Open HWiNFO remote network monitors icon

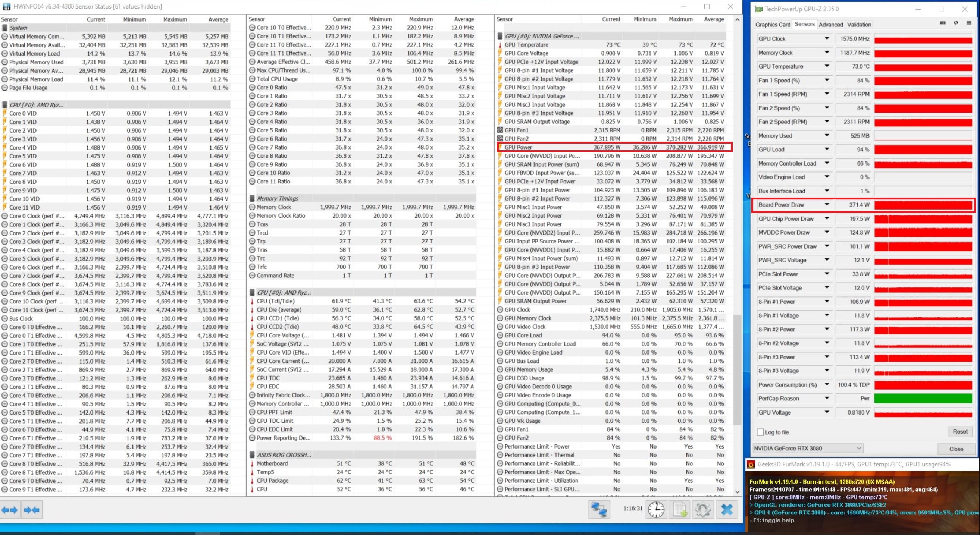click(x=599, y=509)
